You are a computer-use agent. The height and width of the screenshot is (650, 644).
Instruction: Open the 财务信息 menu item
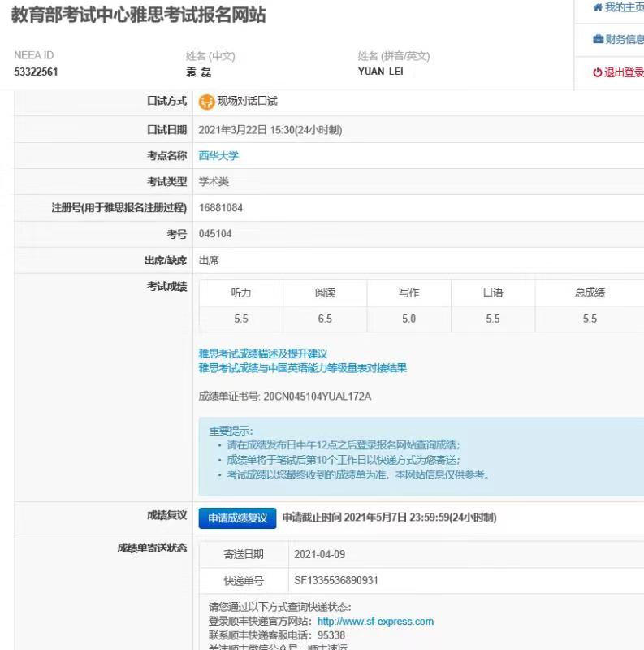[x=625, y=39]
